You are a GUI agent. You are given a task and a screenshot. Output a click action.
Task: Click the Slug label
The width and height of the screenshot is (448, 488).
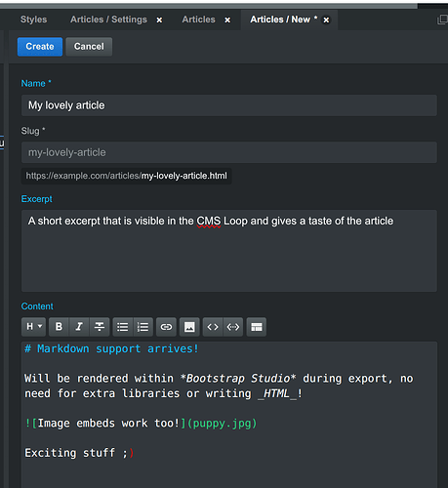click(x=33, y=131)
